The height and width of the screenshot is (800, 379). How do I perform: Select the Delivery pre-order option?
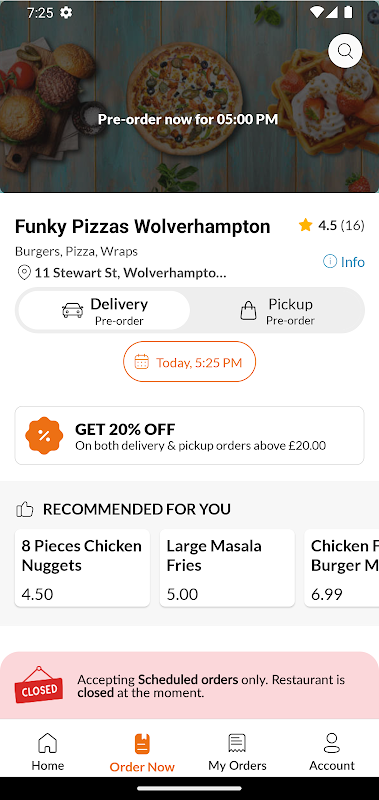coord(105,310)
